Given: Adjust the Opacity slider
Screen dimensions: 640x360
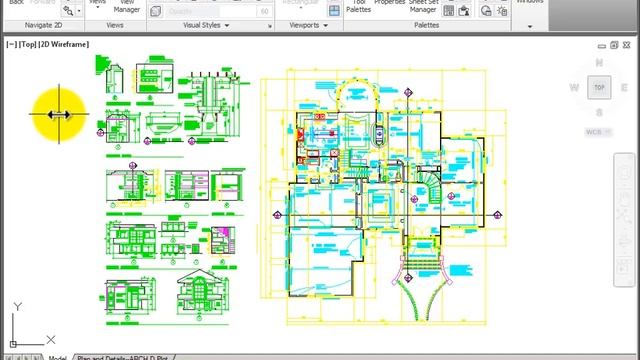Looking at the screenshot, I should click(210, 11).
